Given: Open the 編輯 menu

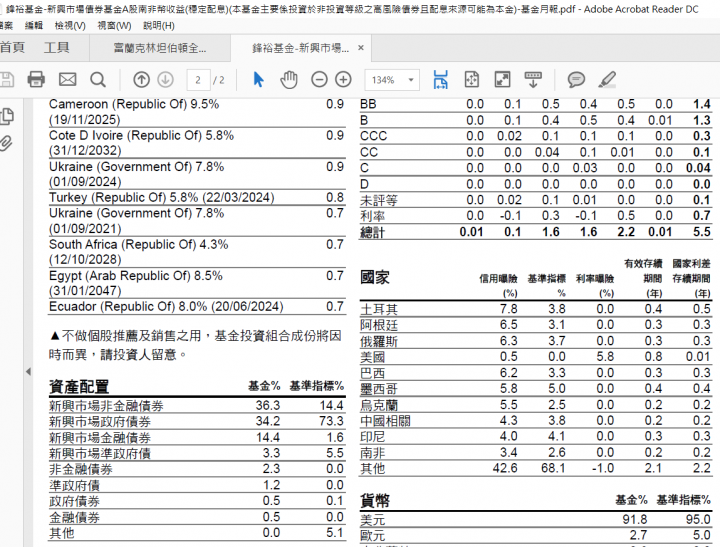Looking at the screenshot, I should click(34, 26).
